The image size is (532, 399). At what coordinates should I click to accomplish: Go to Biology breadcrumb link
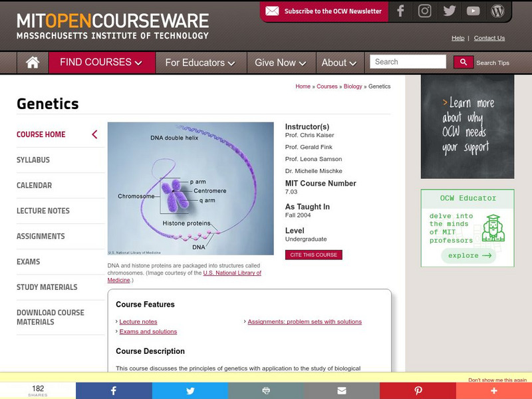[x=353, y=86]
